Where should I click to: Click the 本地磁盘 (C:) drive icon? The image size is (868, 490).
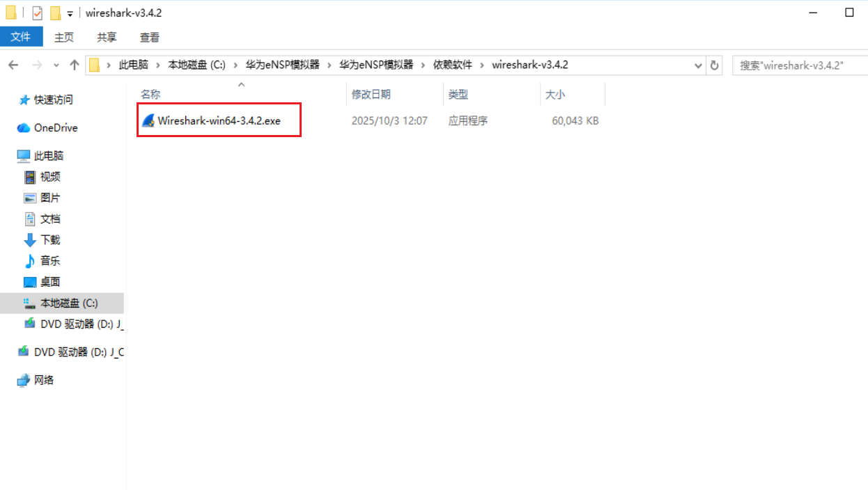[30, 303]
